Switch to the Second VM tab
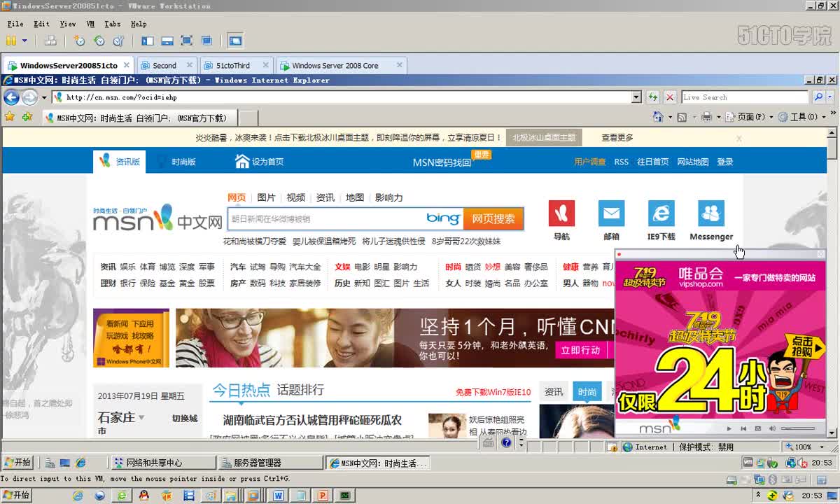This screenshot has width=840, height=504. click(x=167, y=65)
